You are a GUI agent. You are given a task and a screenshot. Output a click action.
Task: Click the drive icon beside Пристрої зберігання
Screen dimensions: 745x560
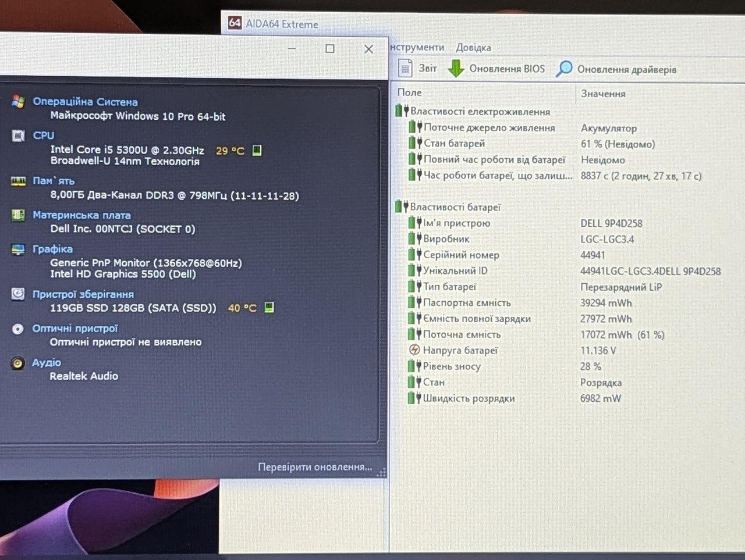(18, 294)
